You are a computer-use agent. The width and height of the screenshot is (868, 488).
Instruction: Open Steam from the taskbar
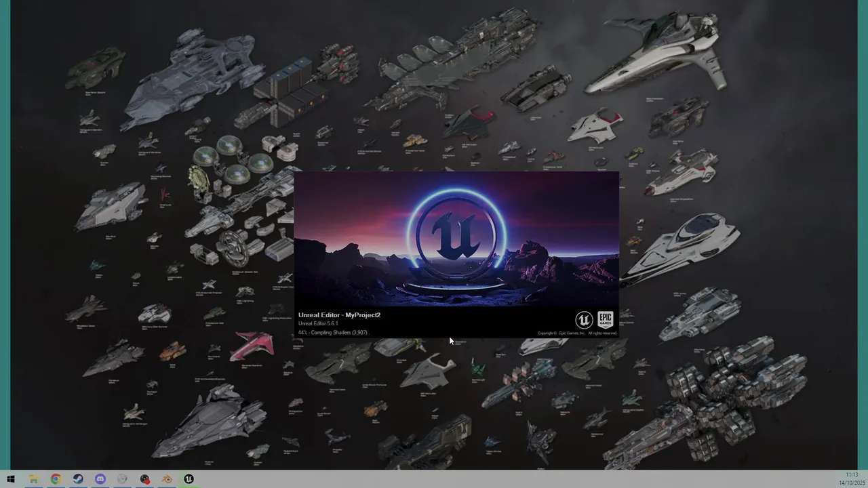click(78, 479)
